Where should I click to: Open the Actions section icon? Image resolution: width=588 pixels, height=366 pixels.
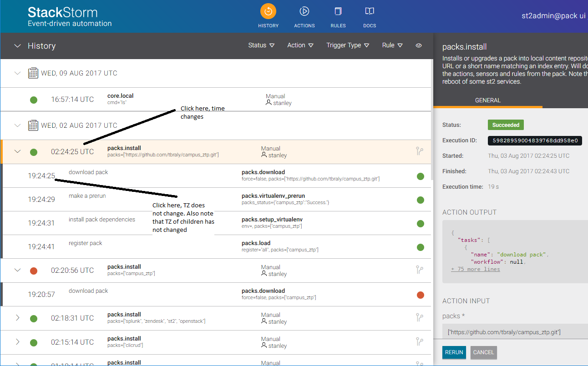(304, 11)
